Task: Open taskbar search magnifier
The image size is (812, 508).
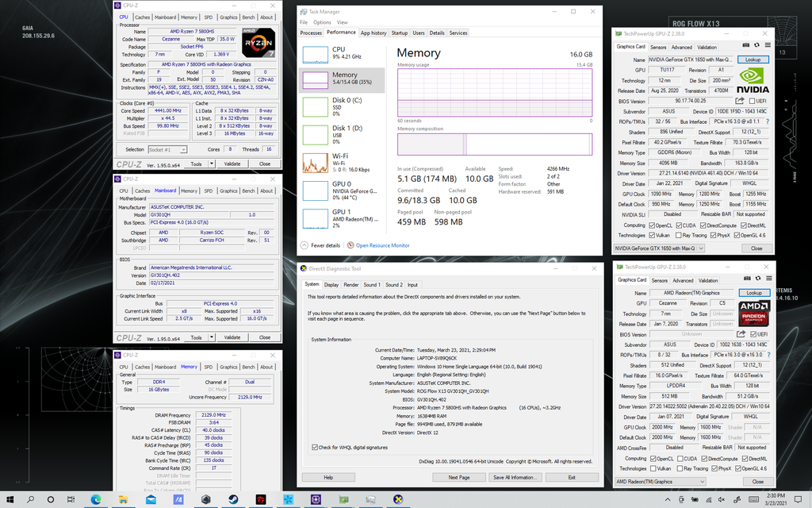Action: 31,500
